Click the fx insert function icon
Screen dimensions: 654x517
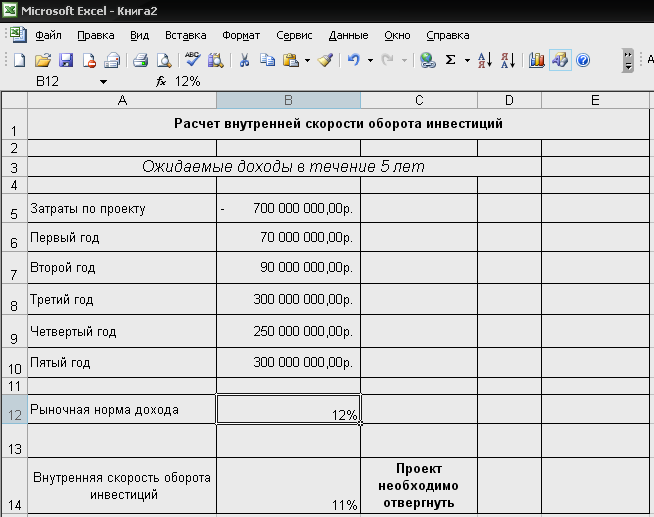(x=161, y=81)
